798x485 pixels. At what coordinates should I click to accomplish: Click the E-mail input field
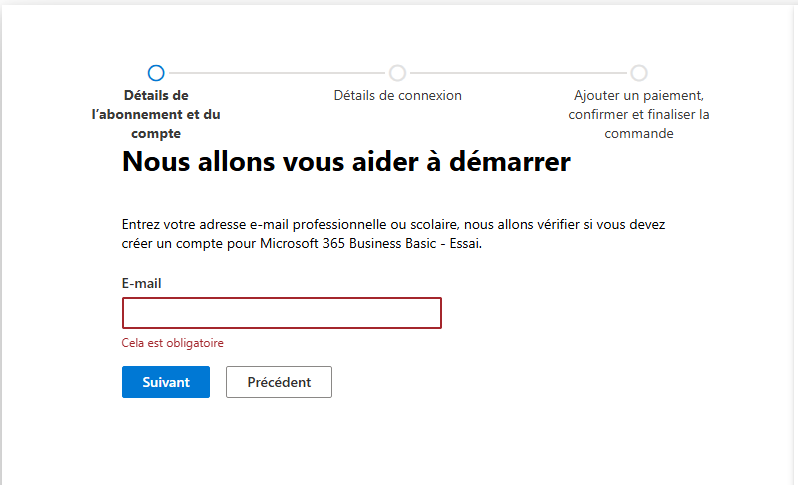(281, 313)
